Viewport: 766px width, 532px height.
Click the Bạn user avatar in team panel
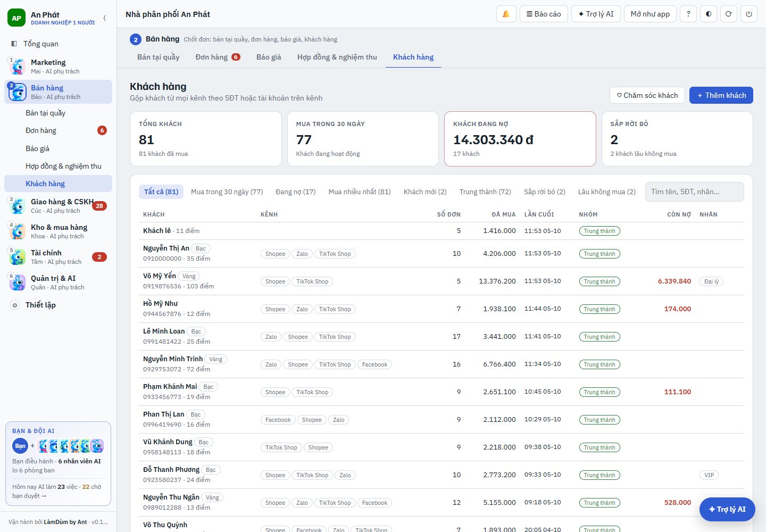click(20, 446)
